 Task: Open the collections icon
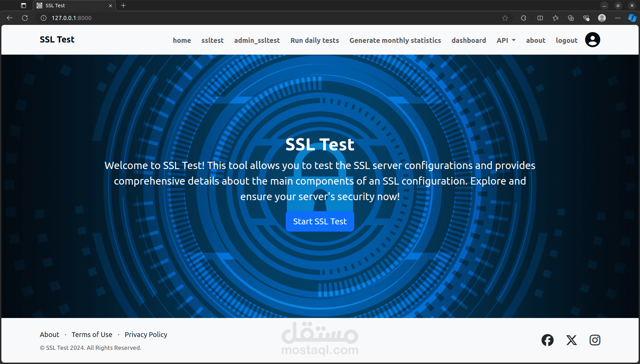pyautogui.click(x=571, y=18)
